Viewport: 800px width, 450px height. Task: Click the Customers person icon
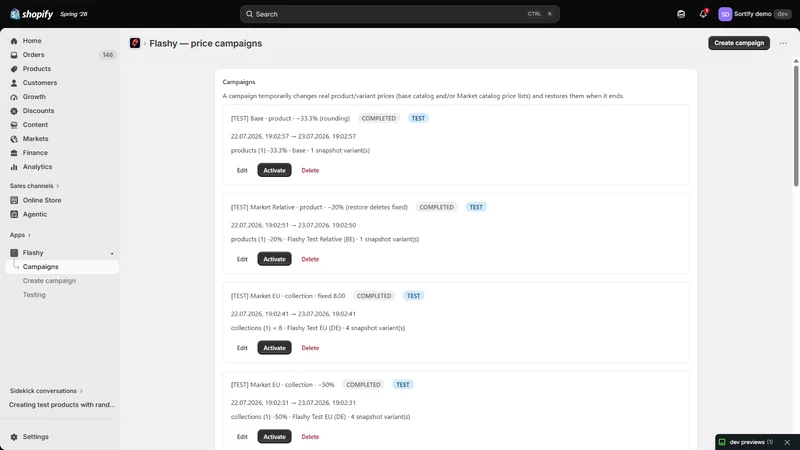pyautogui.click(x=14, y=83)
